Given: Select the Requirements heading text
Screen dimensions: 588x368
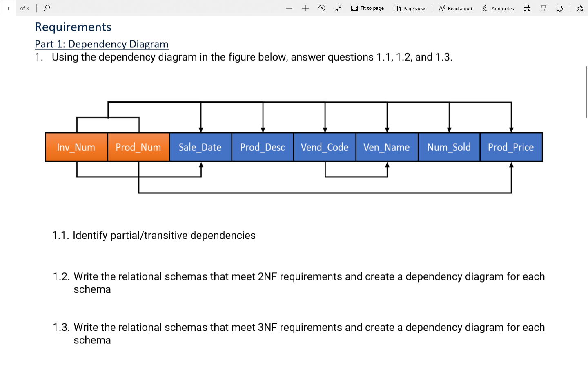Looking at the screenshot, I should point(73,27).
